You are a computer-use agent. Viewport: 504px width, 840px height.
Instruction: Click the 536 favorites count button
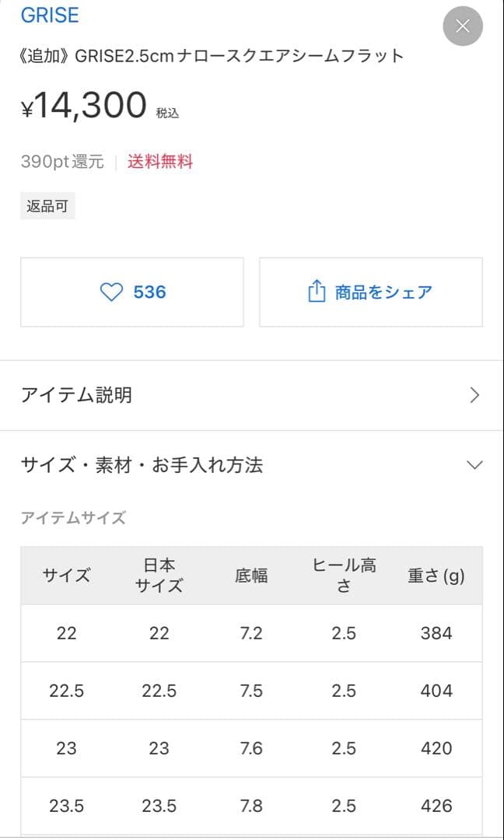(x=132, y=292)
